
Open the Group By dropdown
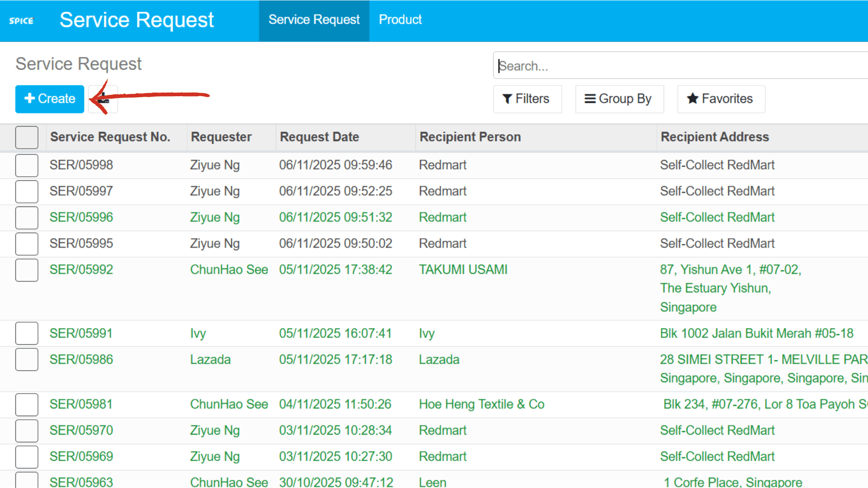619,99
